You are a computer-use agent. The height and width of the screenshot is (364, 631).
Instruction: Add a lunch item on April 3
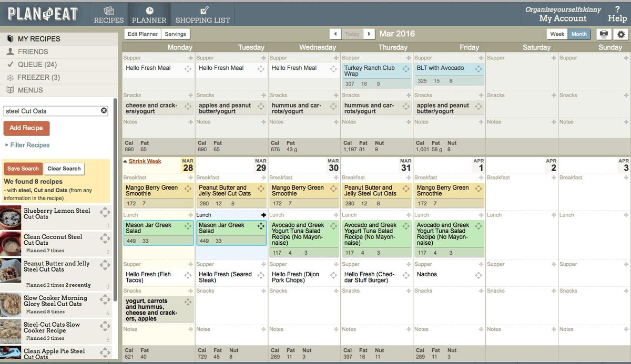[x=626, y=215]
